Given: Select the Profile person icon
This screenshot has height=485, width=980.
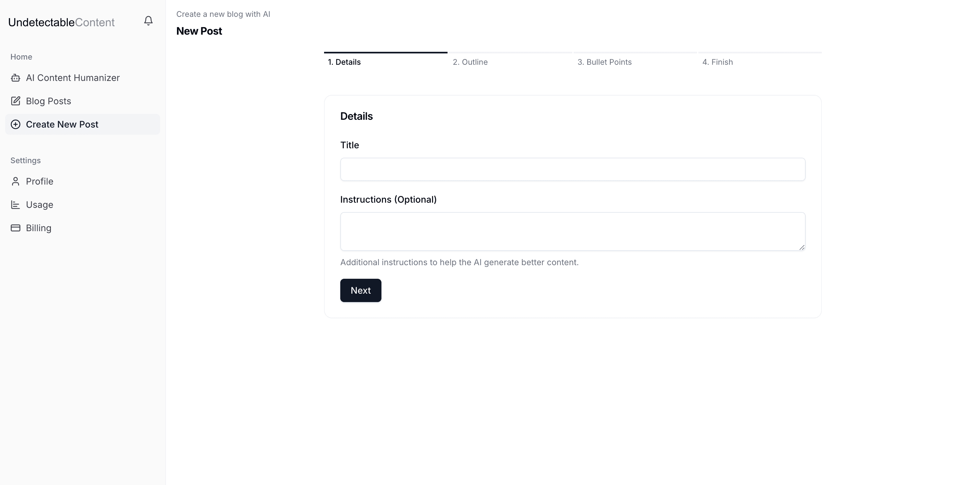Looking at the screenshot, I should pos(16,181).
